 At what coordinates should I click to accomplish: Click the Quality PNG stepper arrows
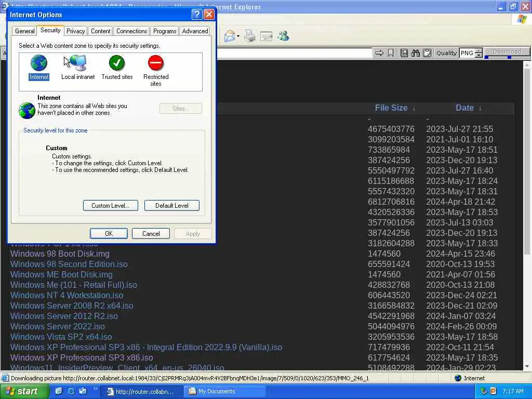[478, 53]
